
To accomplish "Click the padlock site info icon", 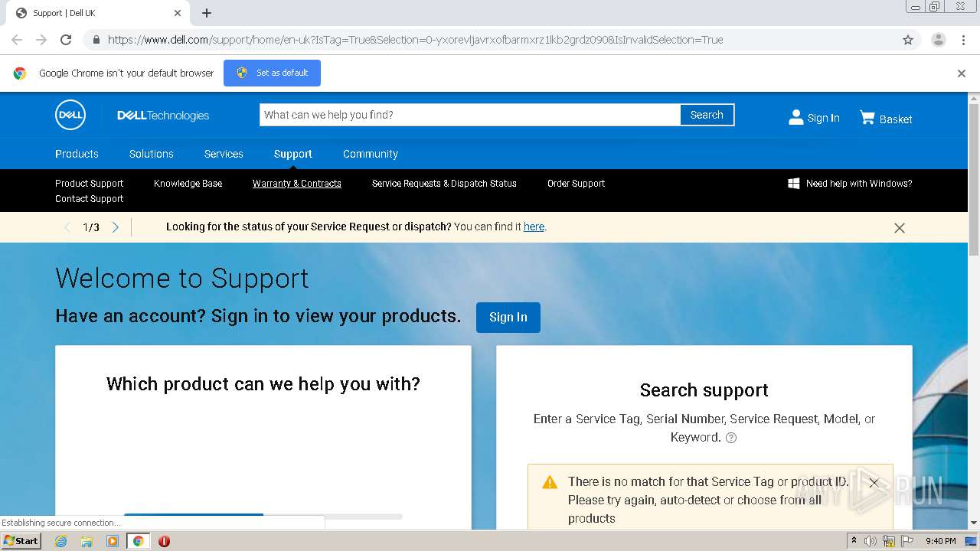I will pyautogui.click(x=96, y=40).
